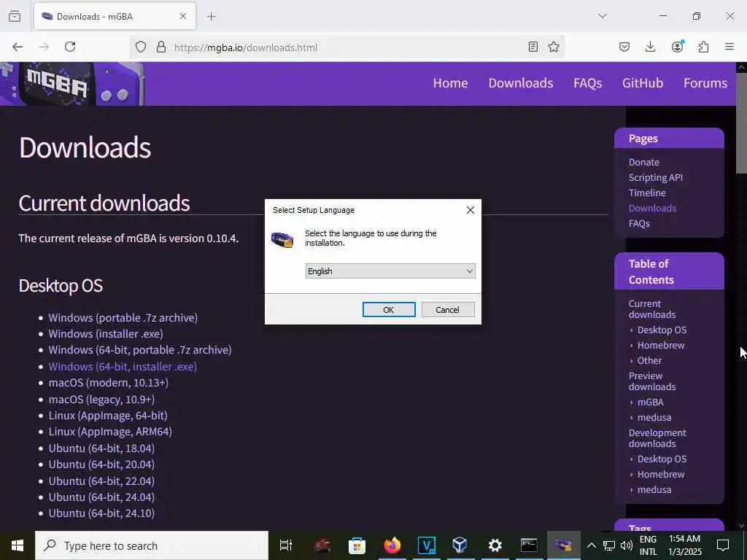Open the Windows Start menu
Viewport: 747px width, 560px height.
pos(18,545)
